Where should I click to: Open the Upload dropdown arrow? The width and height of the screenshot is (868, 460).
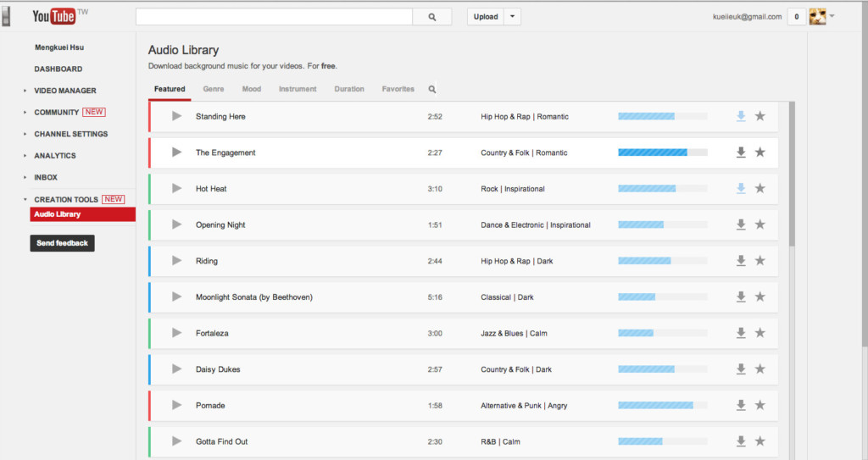[x=512, y=17]
